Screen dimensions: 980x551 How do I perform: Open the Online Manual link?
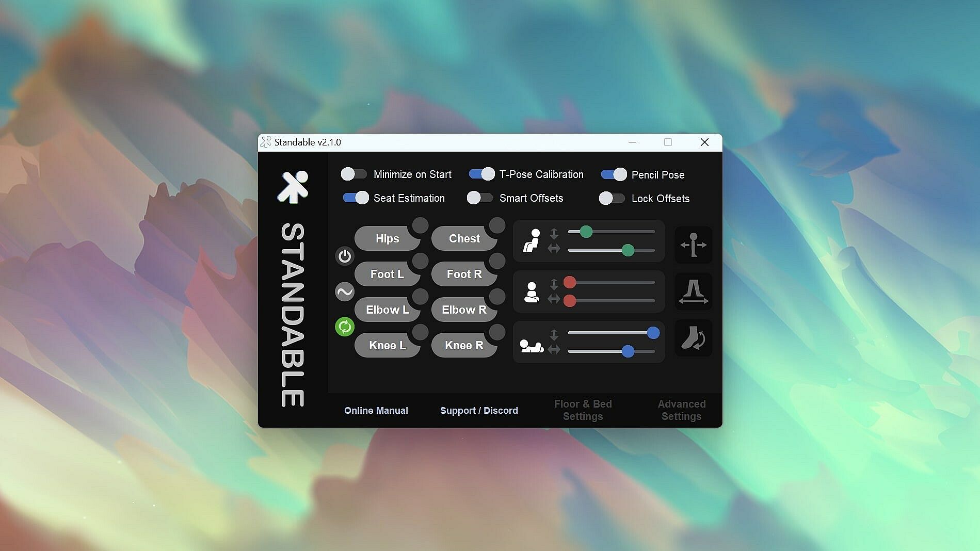[x=376, y=411]
